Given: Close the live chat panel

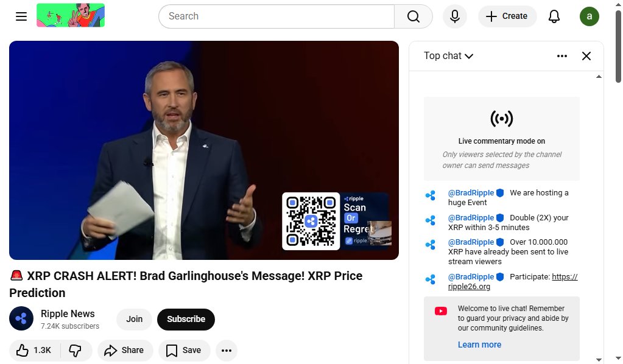Looking at the screenshot, I should (x=586, y=56).
